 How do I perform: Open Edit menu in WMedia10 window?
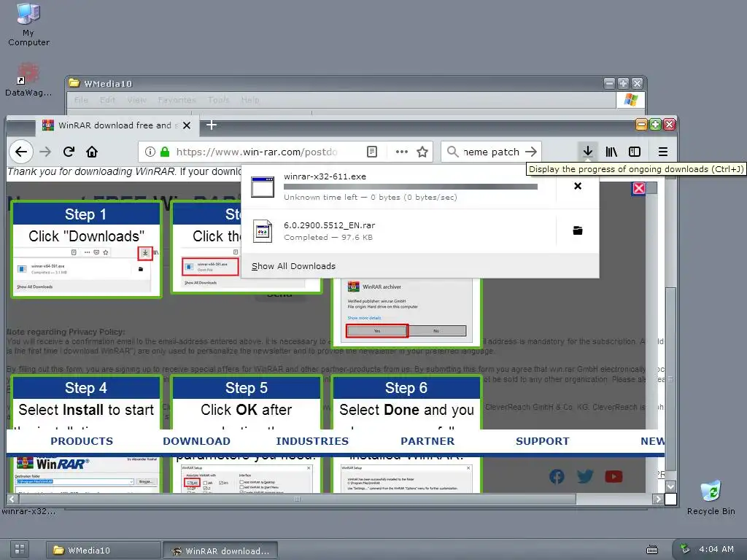107,100
